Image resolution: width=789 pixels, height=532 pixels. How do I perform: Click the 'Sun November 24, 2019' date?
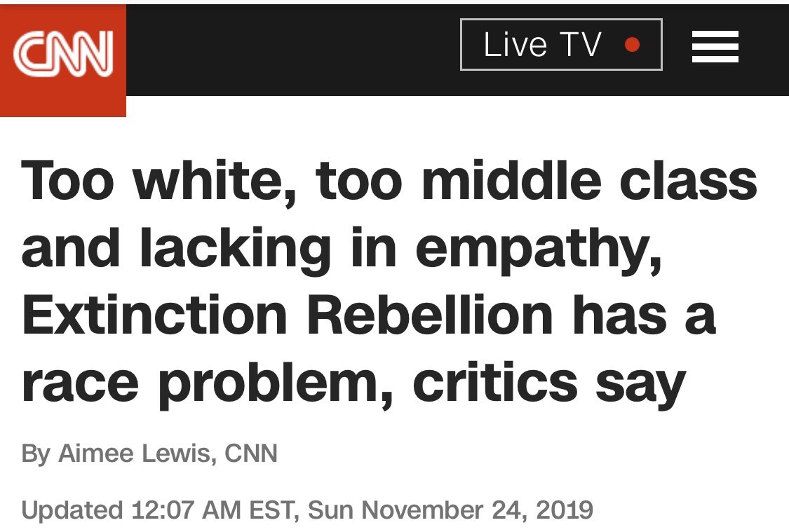coord(450,509)
